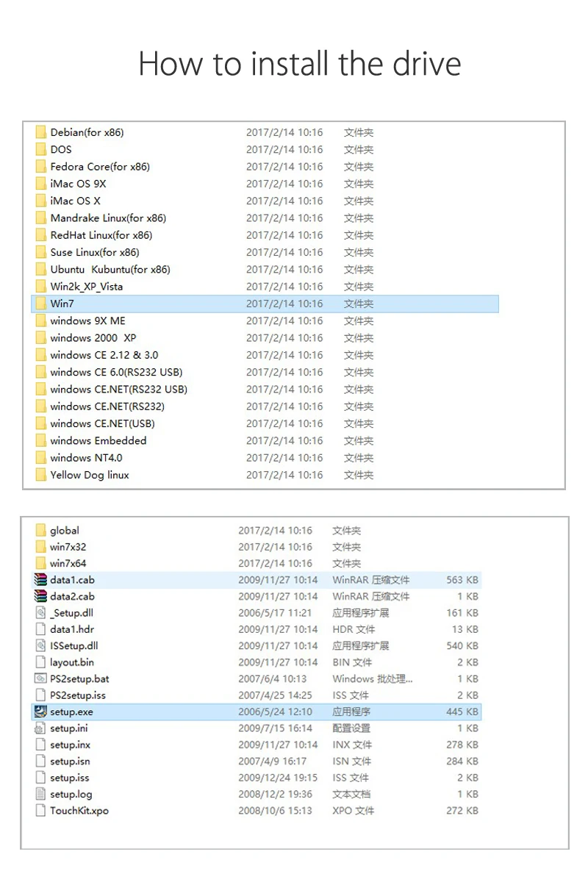Click the Mandrake Linux folder icon
The width and height of the screenshot is (588, 882).
click(40, 218)
